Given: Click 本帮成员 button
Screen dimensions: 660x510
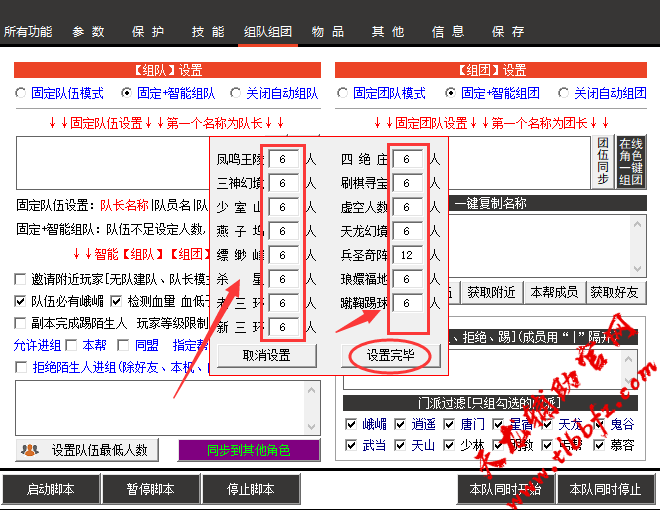Looking at the screenshot, I should click(554, 292).
